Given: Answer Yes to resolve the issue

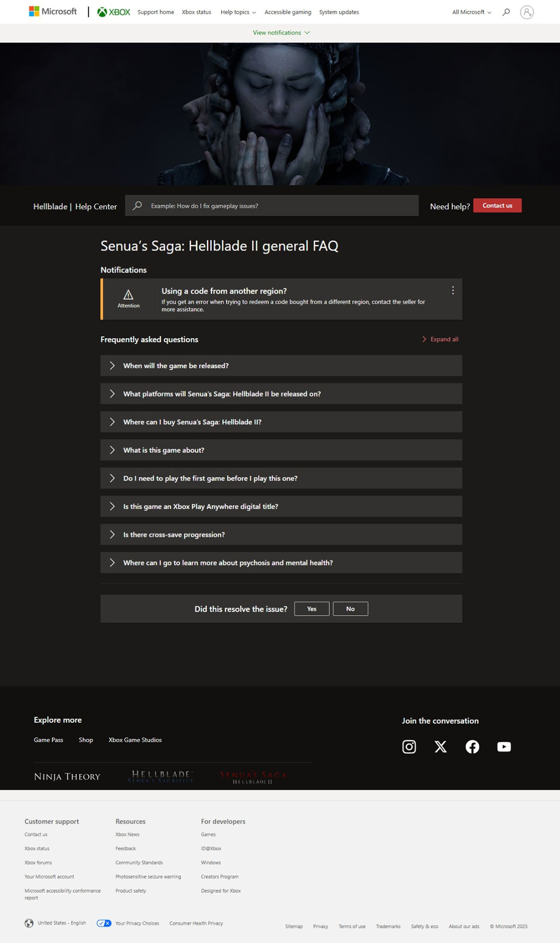Looking at the screenshot, I should [311, 609].
